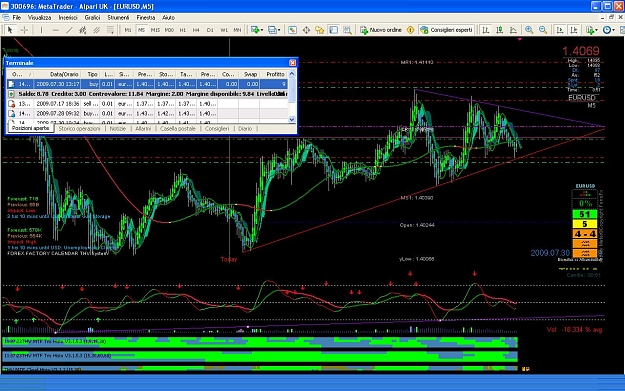Screen dimensions: 625x391
Task: Toggle chart shift
Action: (574, 30)
